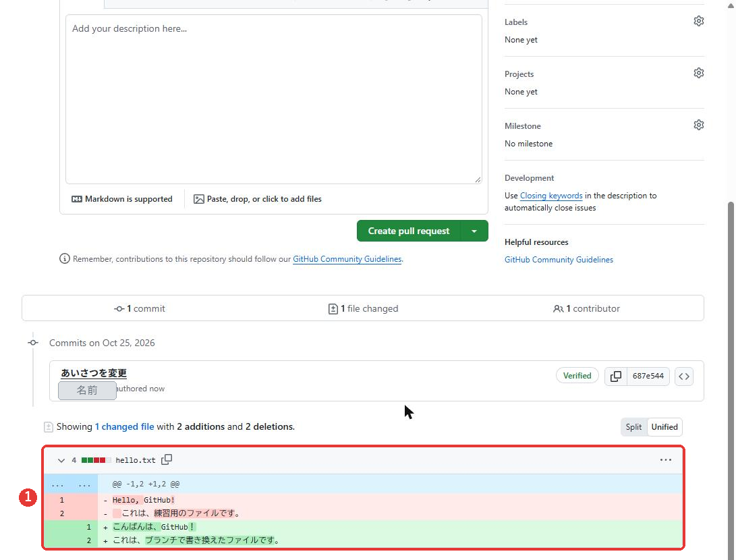Open the Projects settings gear

pyautogui.click(x=698, y=74)
